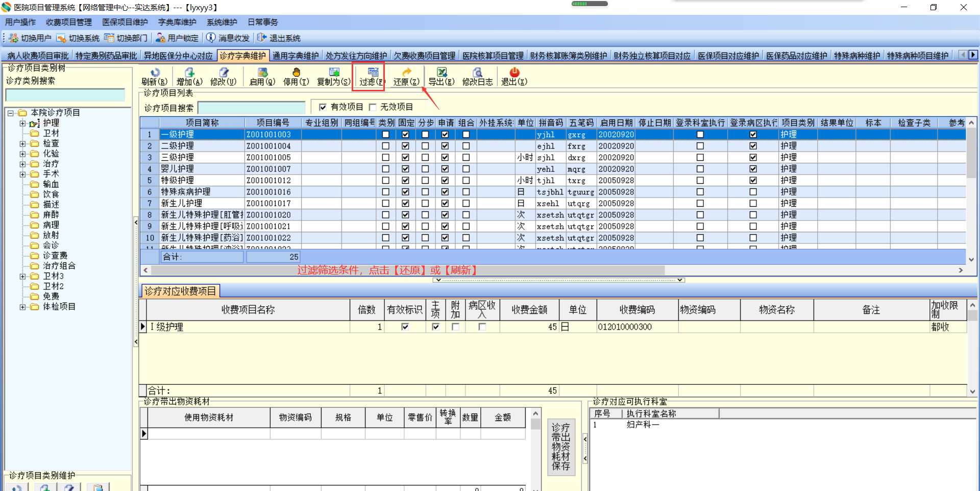Select the 诊查费 folder in the tree
This screenshot has width=980, height=491.
click(x=55, y=256)
